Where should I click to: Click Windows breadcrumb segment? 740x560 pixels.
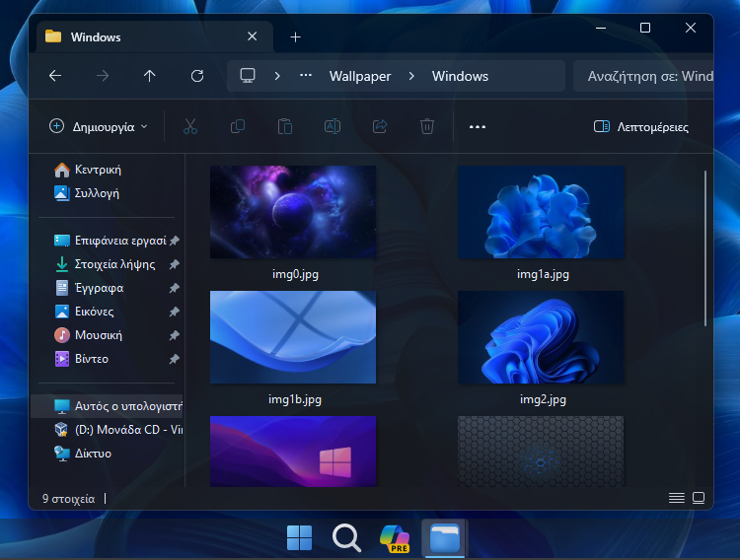[x=460, y=76]
